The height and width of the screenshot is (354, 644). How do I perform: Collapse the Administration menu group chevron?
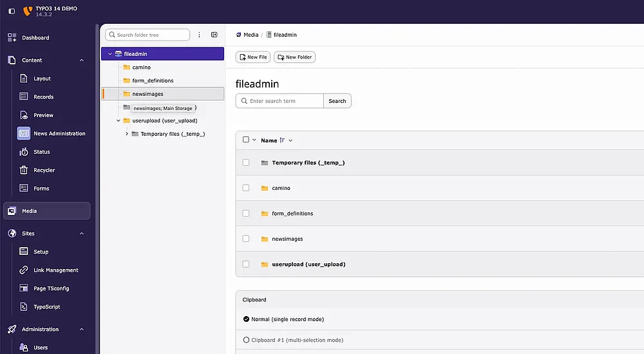point(81,329)
